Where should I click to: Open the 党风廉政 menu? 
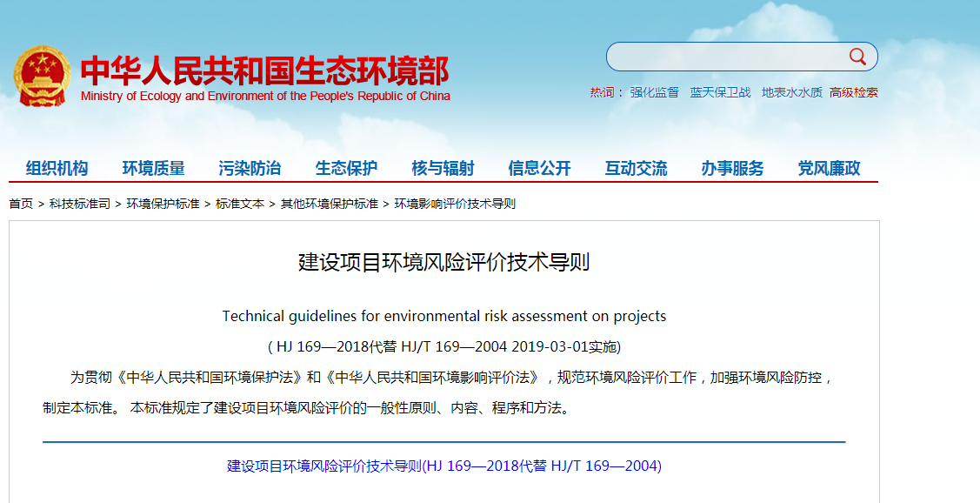pos(829,169)
